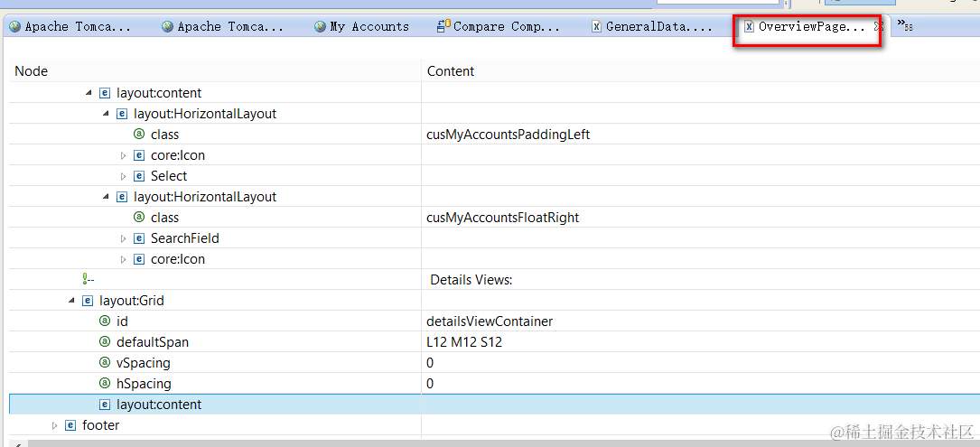This screenshot has width=980, height=447.
Task: Click attribute icon of class cusMyAccountsFloatRight
Action: coord(139,217)
